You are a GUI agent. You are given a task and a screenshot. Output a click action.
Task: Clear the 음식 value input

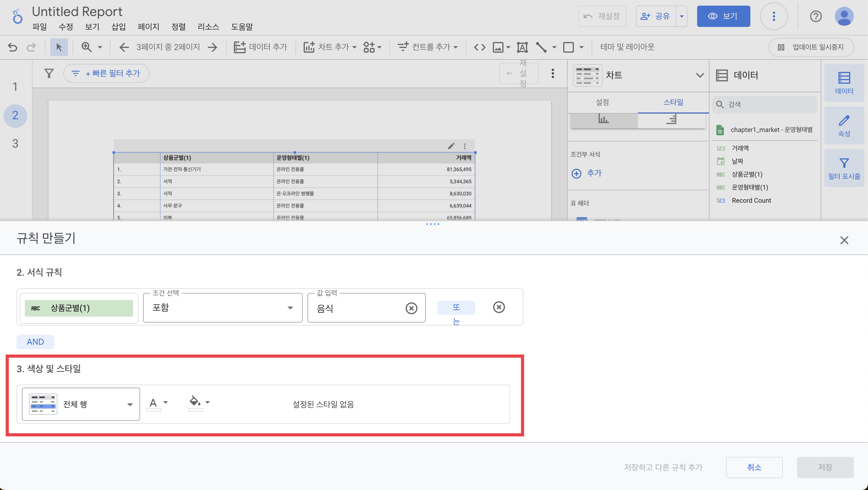pyautogui.click(x=411, y=308)
